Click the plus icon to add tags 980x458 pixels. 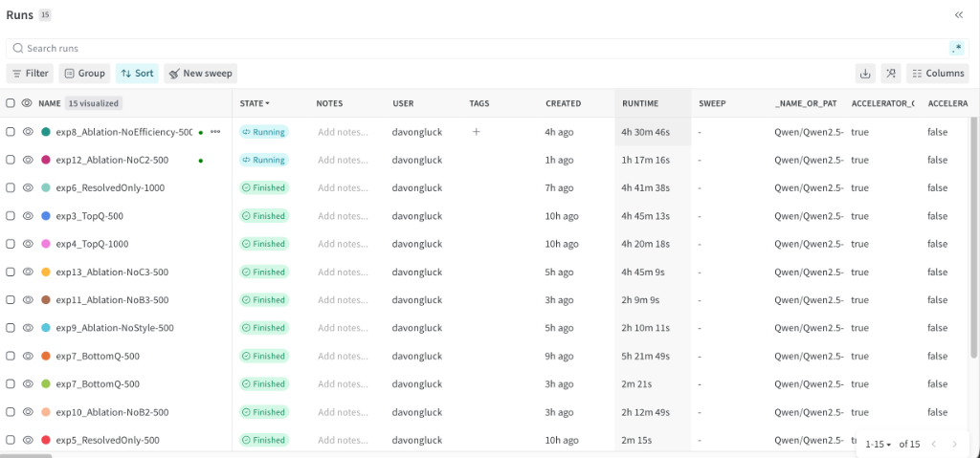(476, 132)
